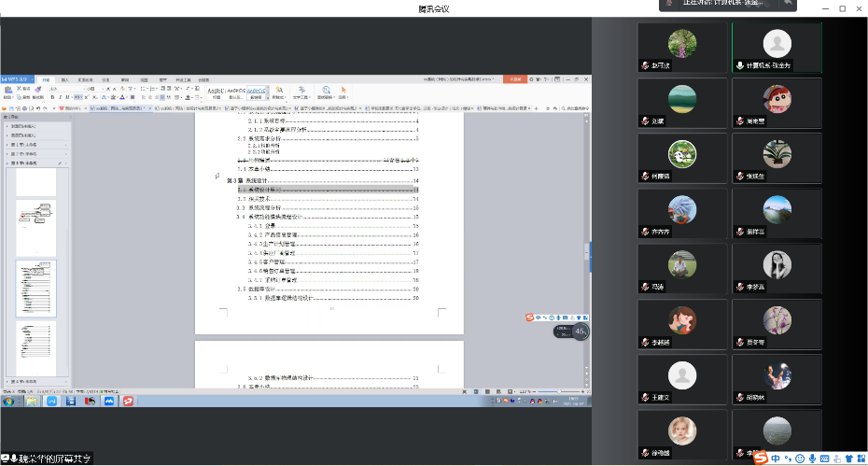The width and height of the screenshot is (868, 466).
Task: Open File Explorer in shared screen taskbar
Action: click(x=32, y=402)
